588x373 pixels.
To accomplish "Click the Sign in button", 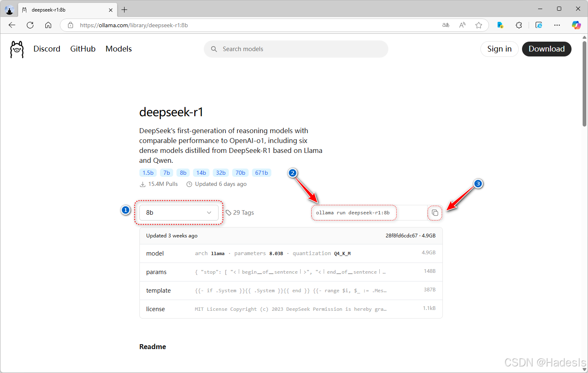I will (x=499, y=49).
